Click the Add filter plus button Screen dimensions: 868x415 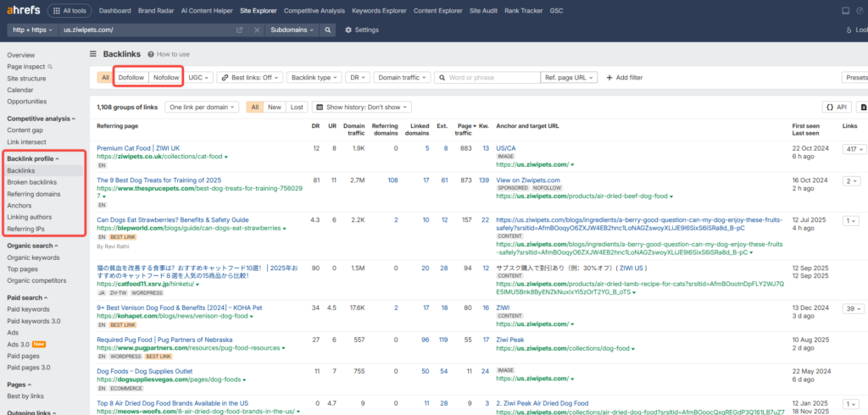point(625,77)
